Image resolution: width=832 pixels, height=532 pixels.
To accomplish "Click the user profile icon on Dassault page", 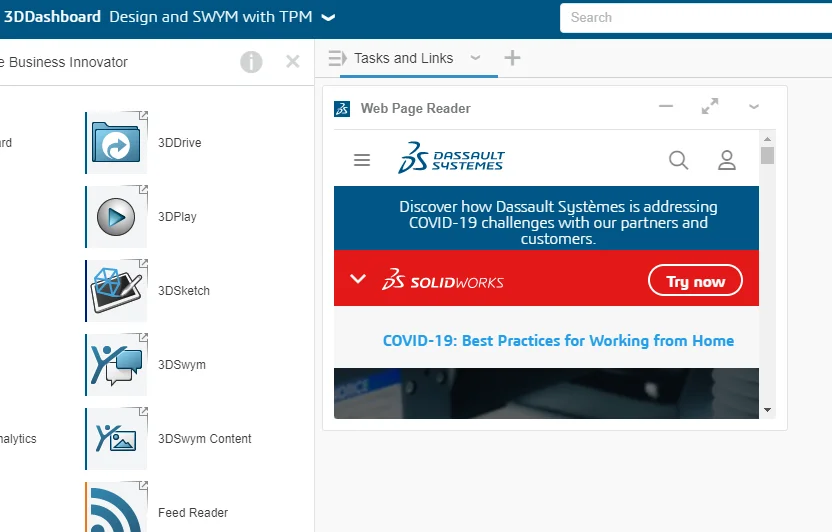I will [726, 160].
